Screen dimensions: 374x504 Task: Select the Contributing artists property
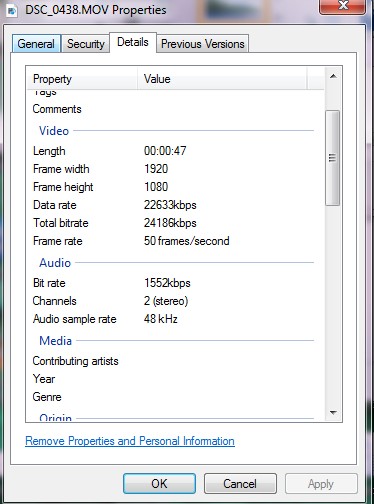tap(76, 361)
